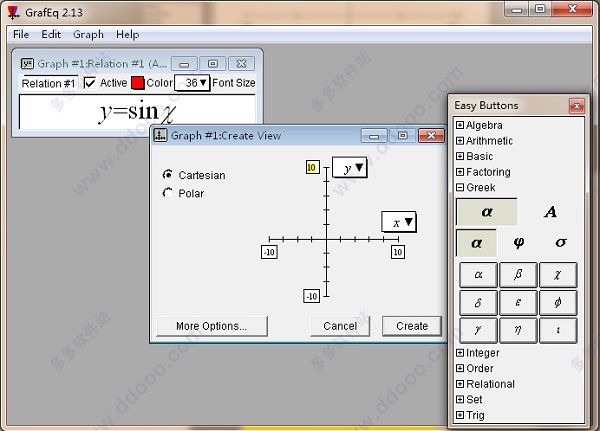This screenshot has height=431, width=600.
Task: Open the Graph menu
Action: click(88, 34)
